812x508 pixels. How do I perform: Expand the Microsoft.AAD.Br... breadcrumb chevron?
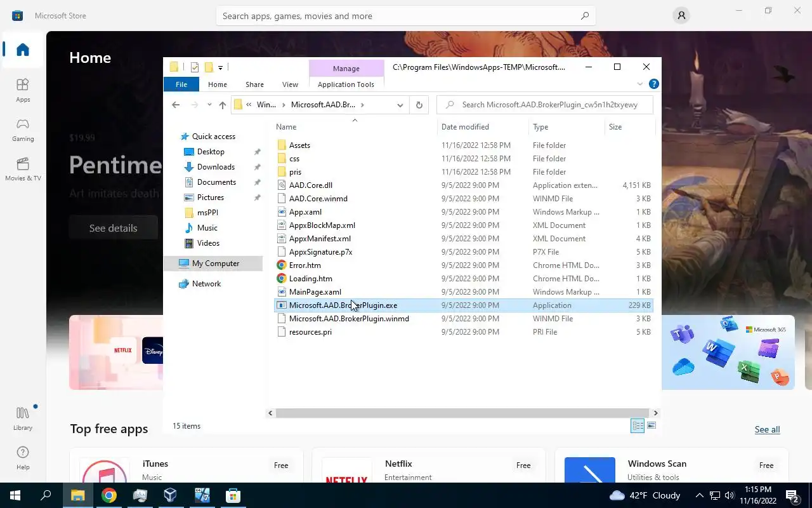pyautogui.click(x=362, y=105)
